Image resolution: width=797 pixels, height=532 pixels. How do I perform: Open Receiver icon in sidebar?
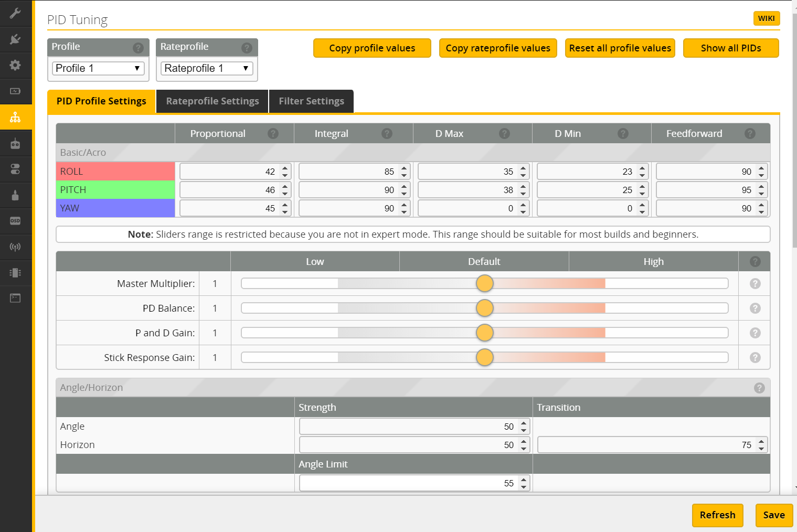[x=15, y=143]
